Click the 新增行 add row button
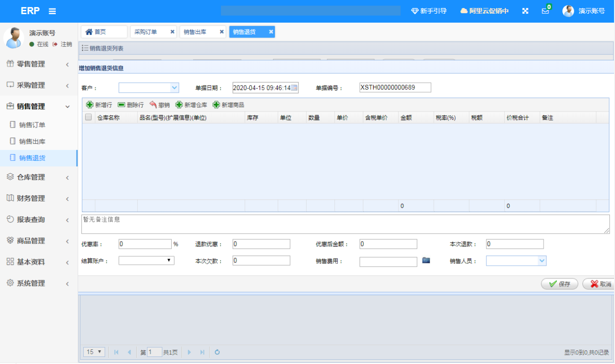 99,105
